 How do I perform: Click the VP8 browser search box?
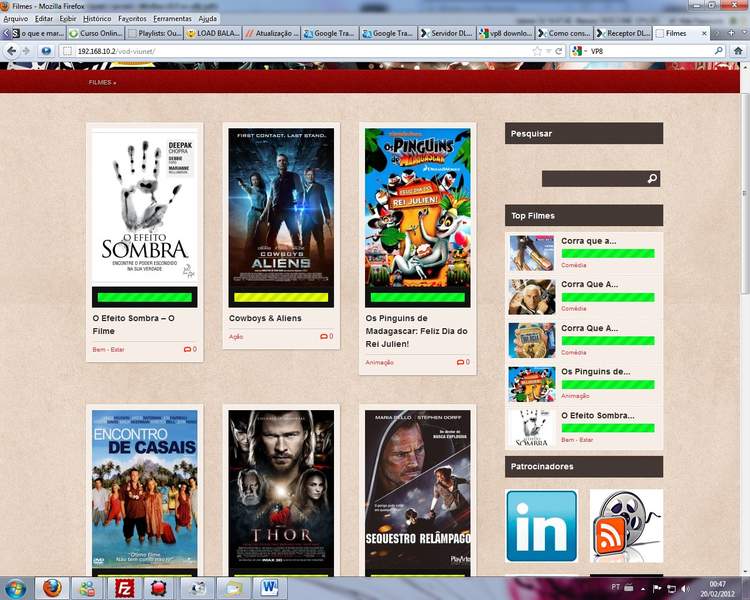click(651, 51)
